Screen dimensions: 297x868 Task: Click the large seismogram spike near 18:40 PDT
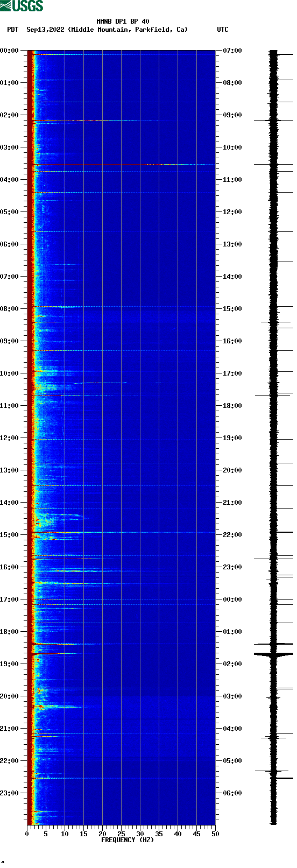point(273,654)
